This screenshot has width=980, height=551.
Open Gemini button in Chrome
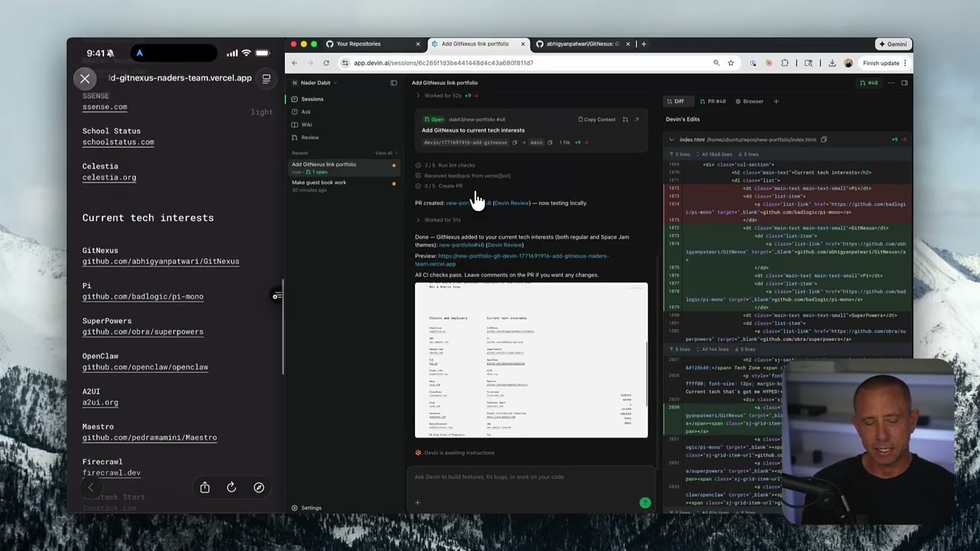click(x=893, y=44)
